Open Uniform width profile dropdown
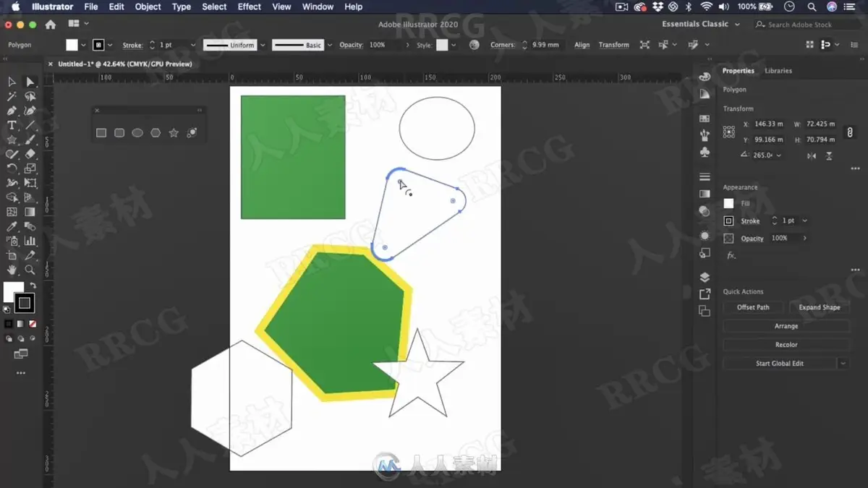 pyautogui.click(x=263, y=45)
